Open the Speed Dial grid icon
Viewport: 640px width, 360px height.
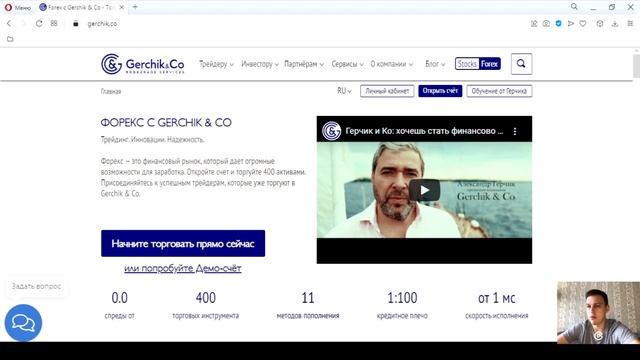point(54,23)
